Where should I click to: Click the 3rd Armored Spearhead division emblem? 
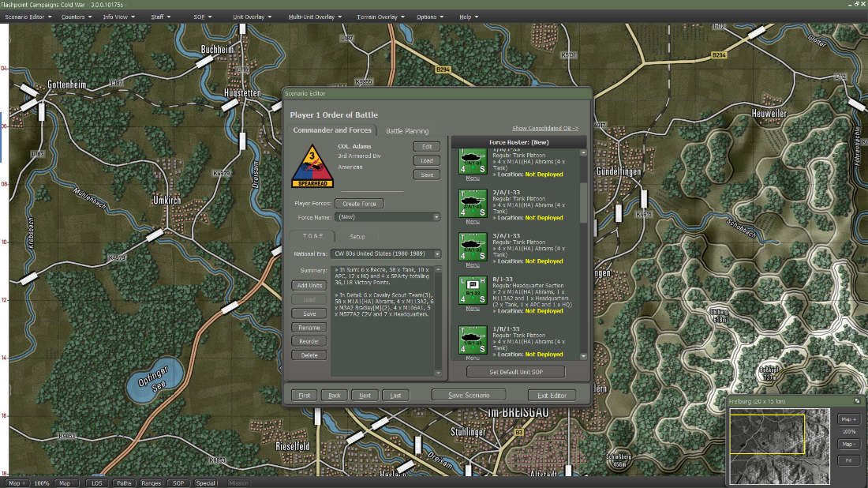click(x=312, y=166)
